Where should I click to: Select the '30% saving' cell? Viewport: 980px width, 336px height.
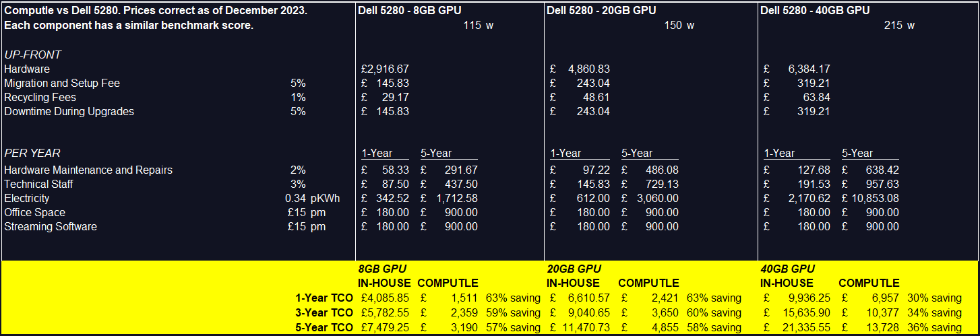(x=933, y=298)
